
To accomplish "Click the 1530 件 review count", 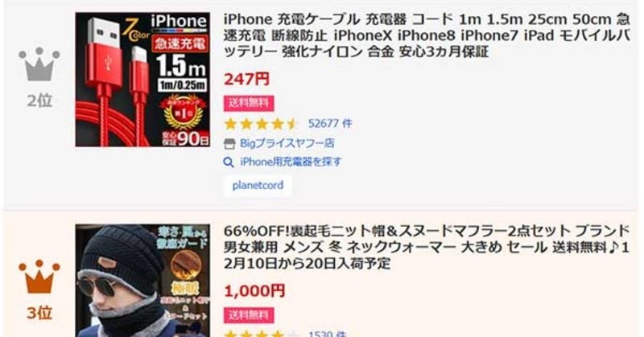I will click(328, 334).
